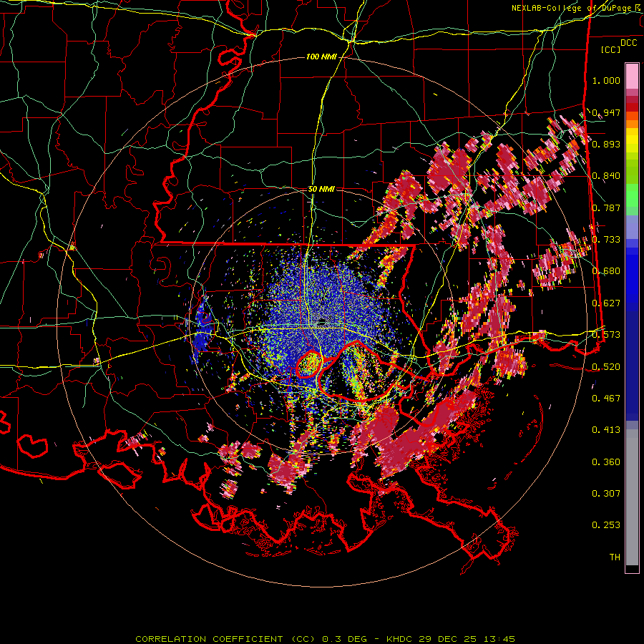This screenshot has height=644, width=644.
Task: Click the 0.680 legend value
Action: [x=606, y=271]
